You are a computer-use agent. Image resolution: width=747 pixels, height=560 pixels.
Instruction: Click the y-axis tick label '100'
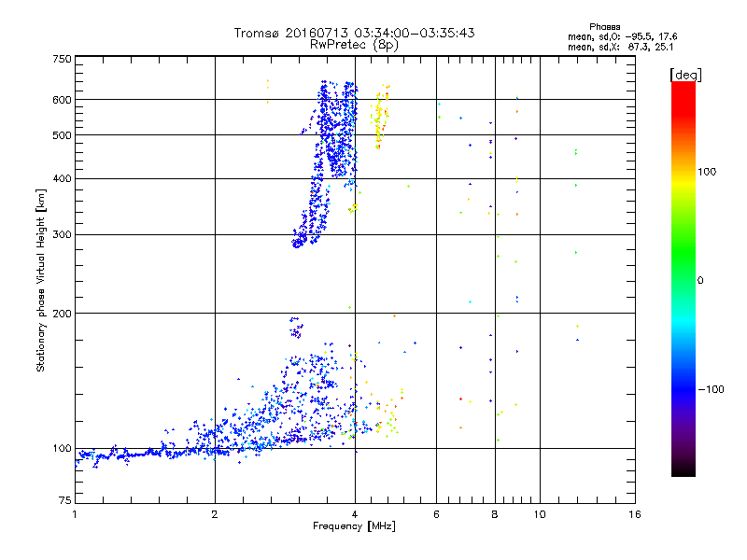click(62, 449)
